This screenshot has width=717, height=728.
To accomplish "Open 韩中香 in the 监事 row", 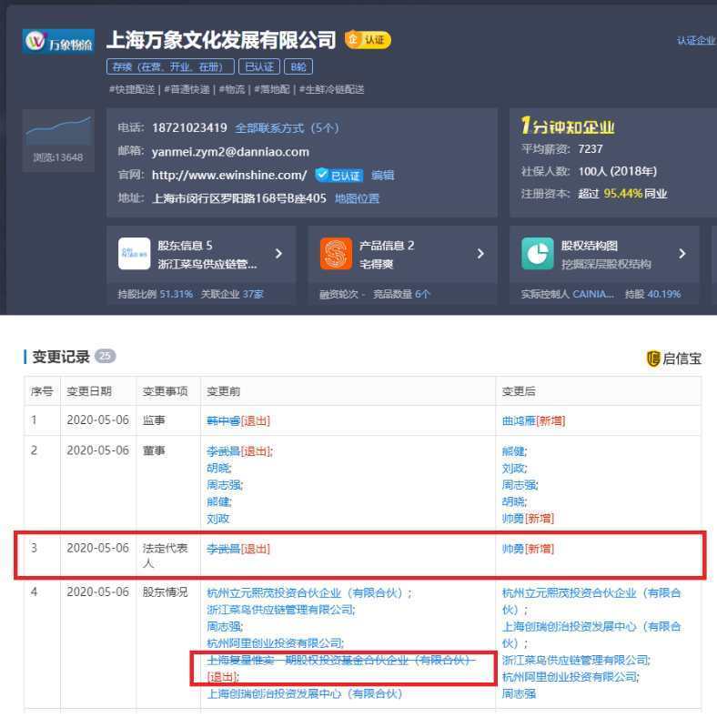I will tap(223, 420).
